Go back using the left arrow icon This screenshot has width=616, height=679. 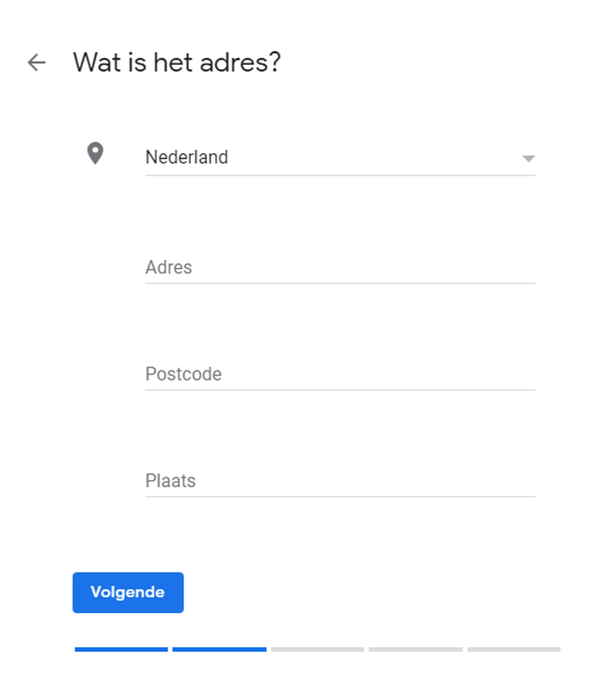coord(36,62)
